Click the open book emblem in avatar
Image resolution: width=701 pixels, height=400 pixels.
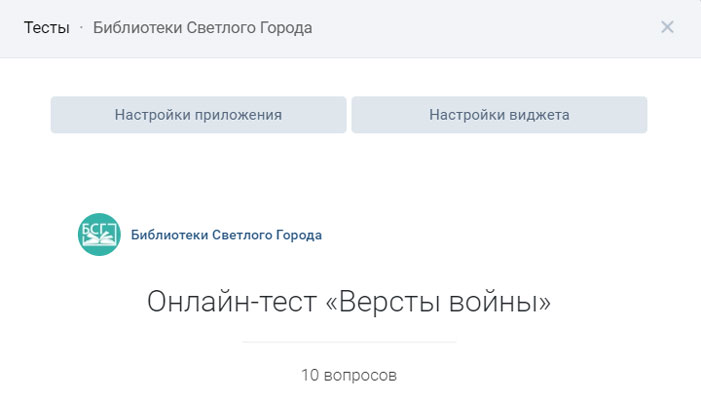(100, 240)
